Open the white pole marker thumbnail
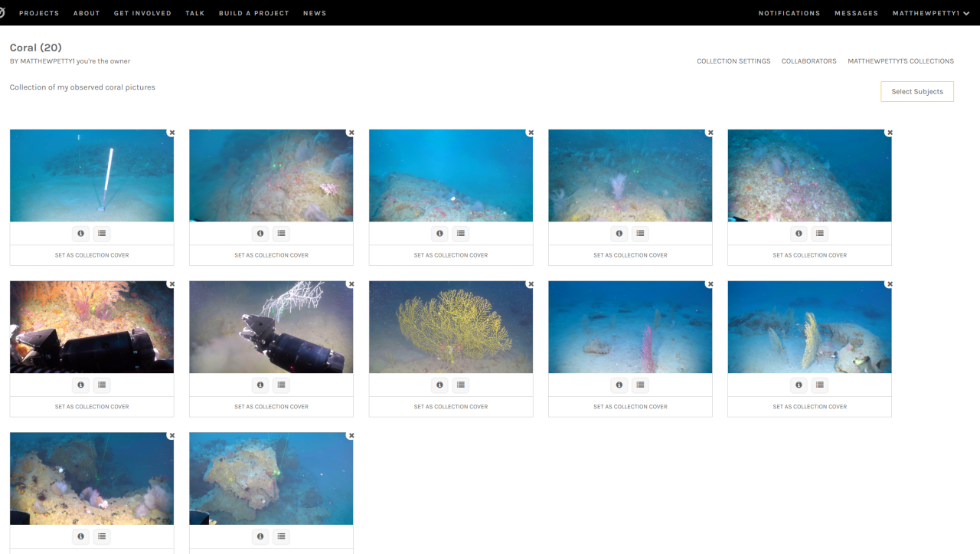980x554 pixels. (92, 175)
